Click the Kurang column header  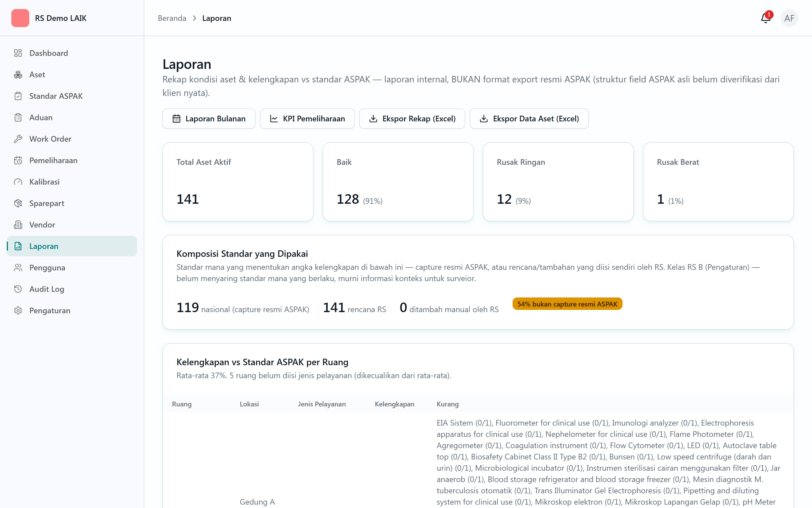[x=447, y=404]
